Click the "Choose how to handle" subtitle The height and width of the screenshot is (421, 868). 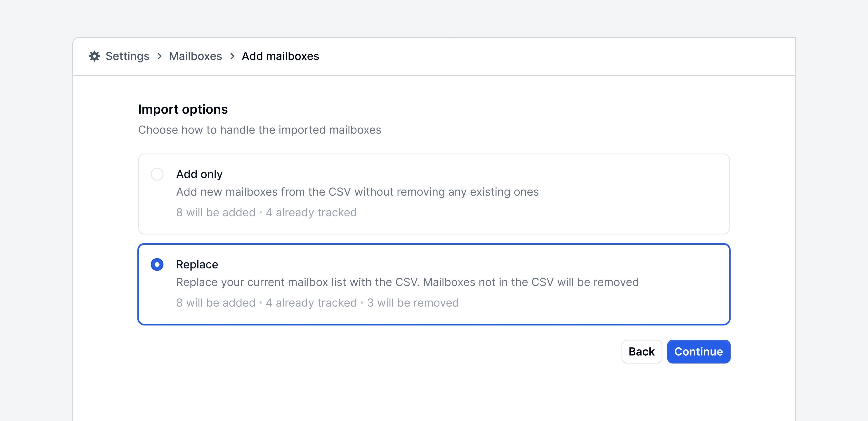point(259,130)
